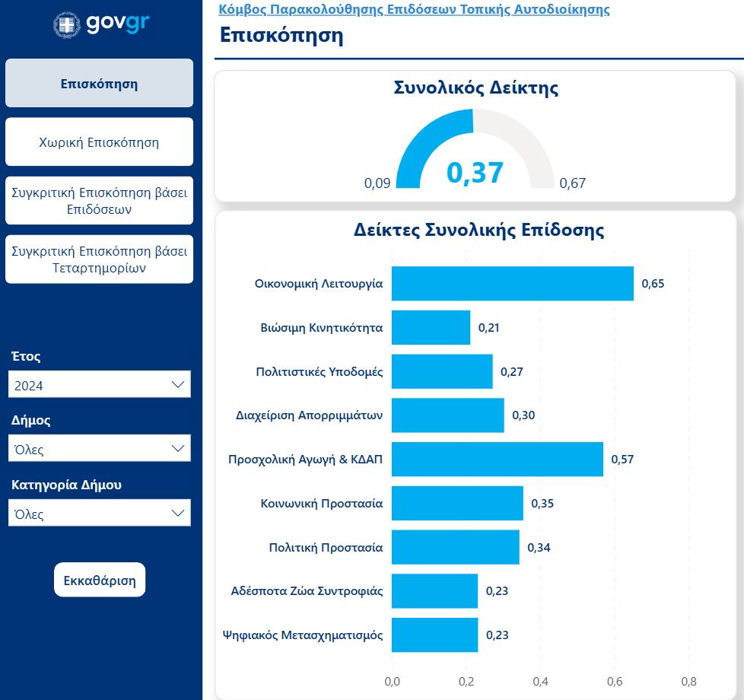Open Συγκριτική Επισκόπηση βάσει Επιδόσεων page
744x700 pixels.
(x=100, y=201)
